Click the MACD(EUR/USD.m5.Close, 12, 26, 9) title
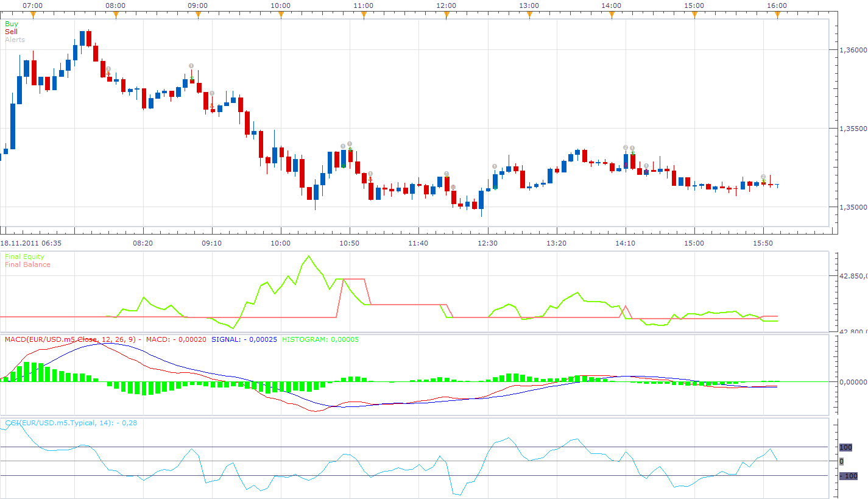The height and width of the screenshot is (499, 868). [72, 339]
